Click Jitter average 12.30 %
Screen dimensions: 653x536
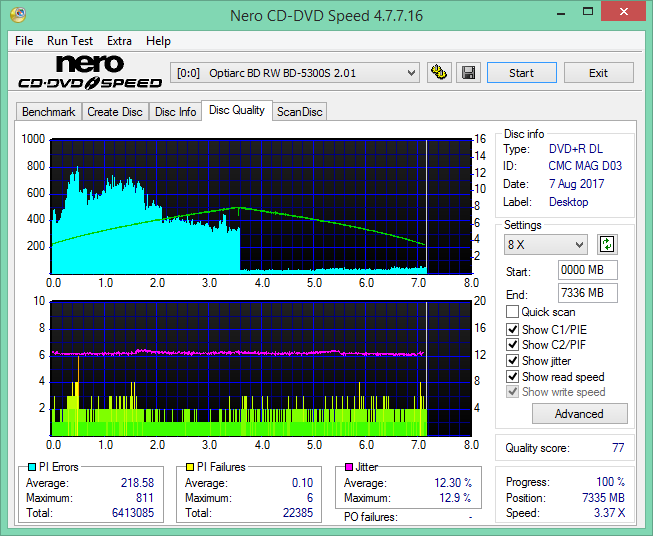(453, 482)
